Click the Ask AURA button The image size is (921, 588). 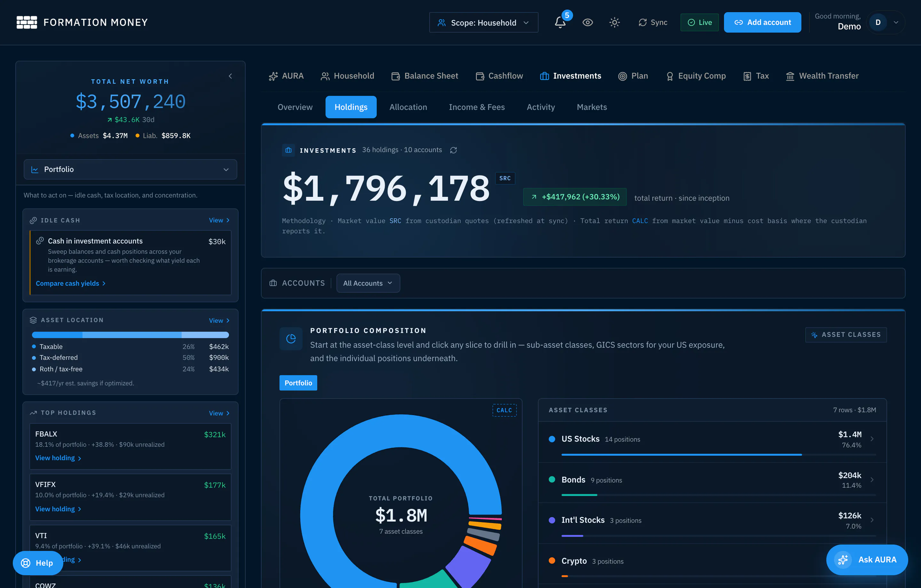click(867, 560)
